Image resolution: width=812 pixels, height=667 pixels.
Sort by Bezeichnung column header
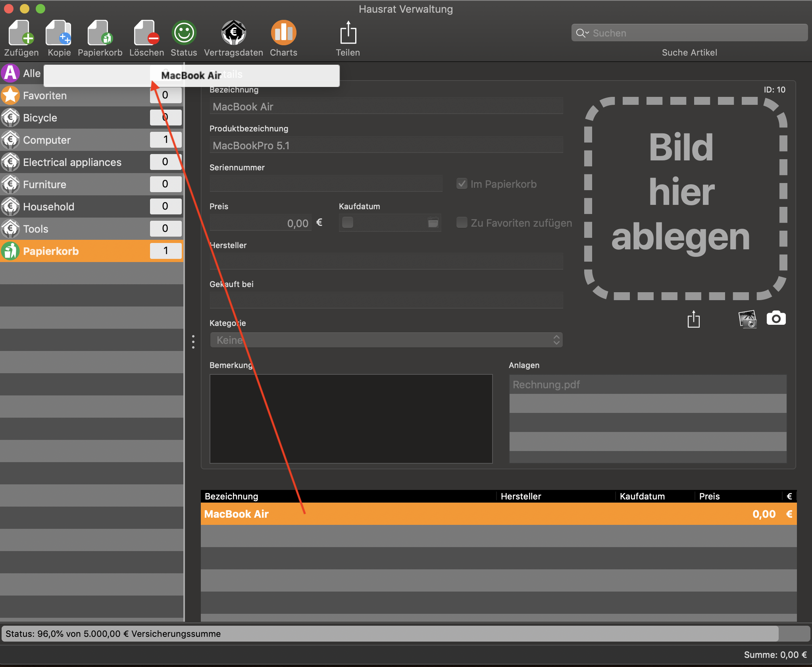[348, 496]
